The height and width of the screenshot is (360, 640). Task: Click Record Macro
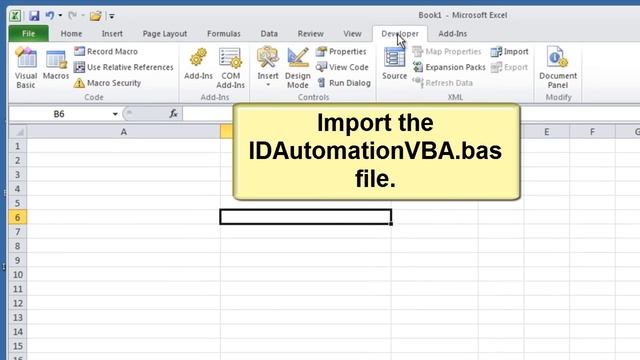tap(106, 51)
